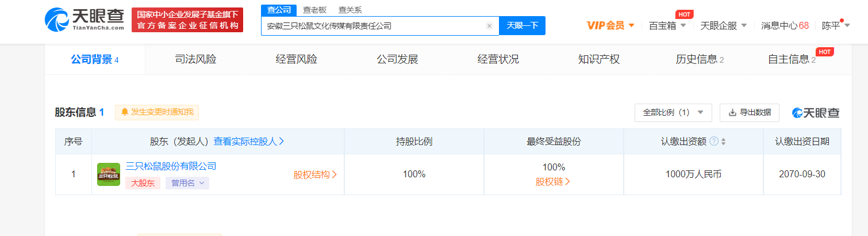This screenshot has width=868, height=236.
Task: Select the 公司发展 tab
Action: pyautogui.click(x=397, y=59)
